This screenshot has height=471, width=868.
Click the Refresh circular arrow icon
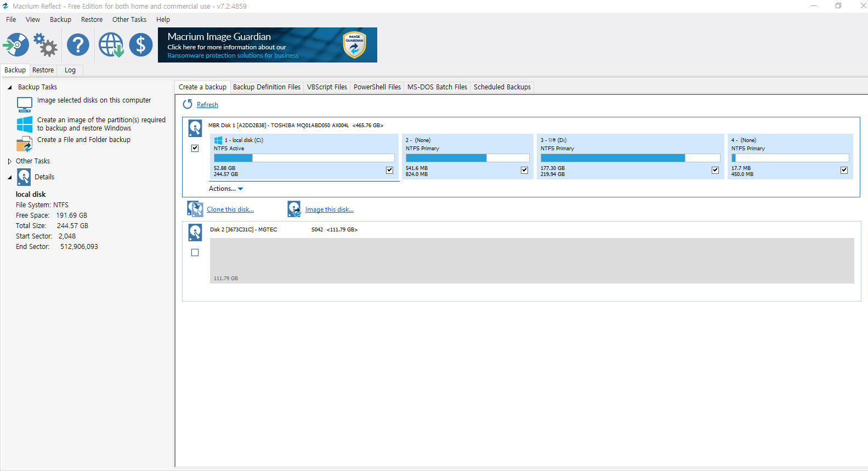(188, 104)
